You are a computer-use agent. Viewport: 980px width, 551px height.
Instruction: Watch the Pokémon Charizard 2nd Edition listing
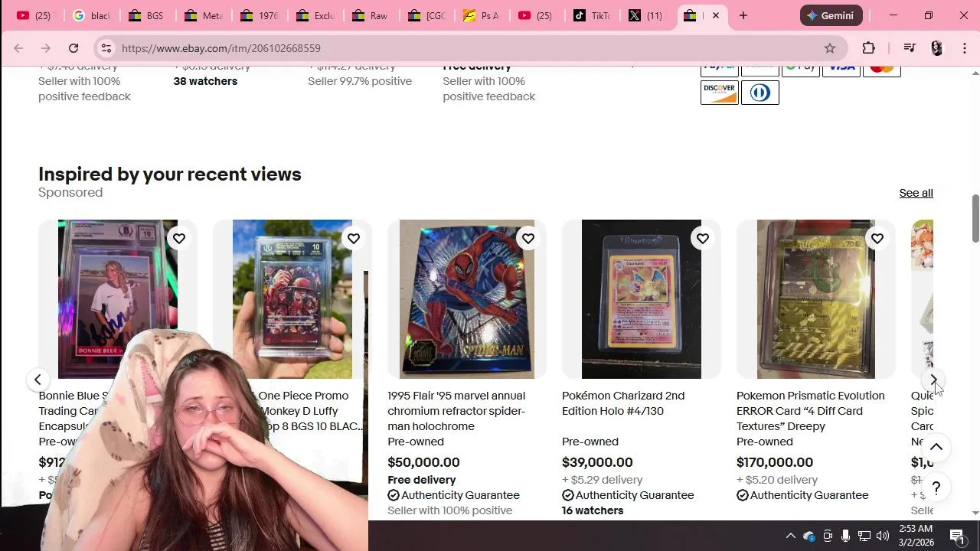pyautogui.click(x=703, y=239)
